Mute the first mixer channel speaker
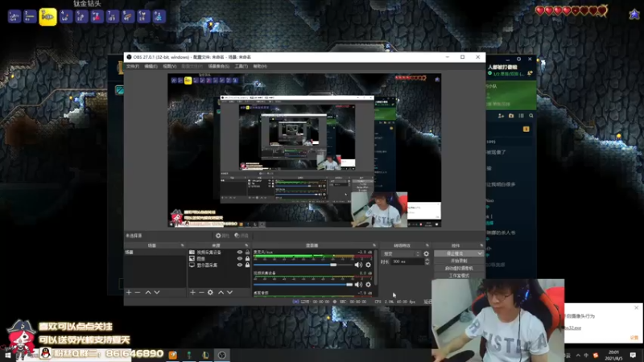The width and height of the screenshot is (644, 362). pos(358,265)
